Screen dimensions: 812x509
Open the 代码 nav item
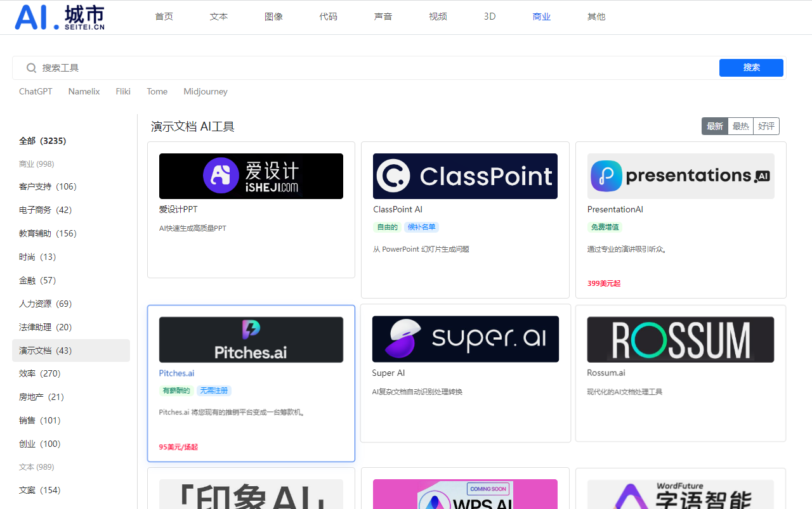coord(329,16)
